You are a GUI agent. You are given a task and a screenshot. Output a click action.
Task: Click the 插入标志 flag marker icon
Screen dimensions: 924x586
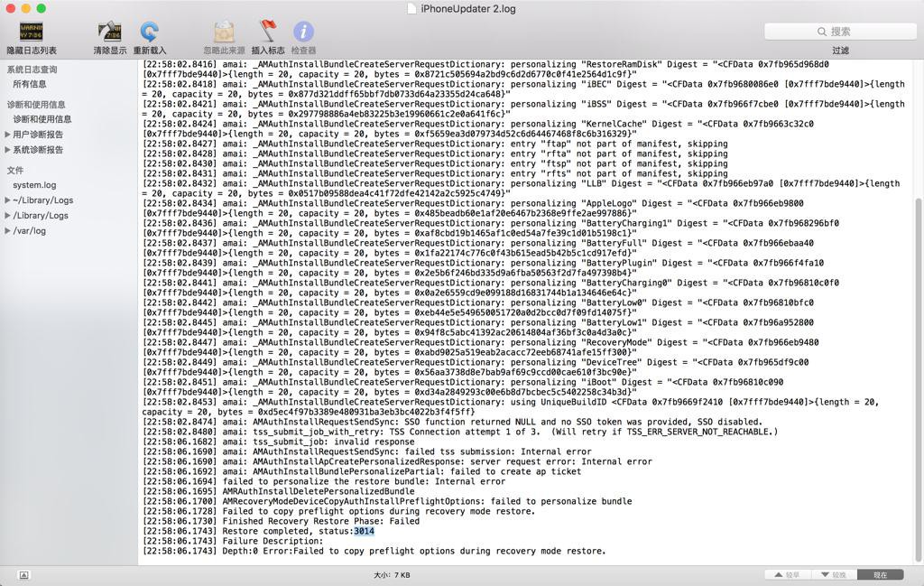tap(268, 31)
